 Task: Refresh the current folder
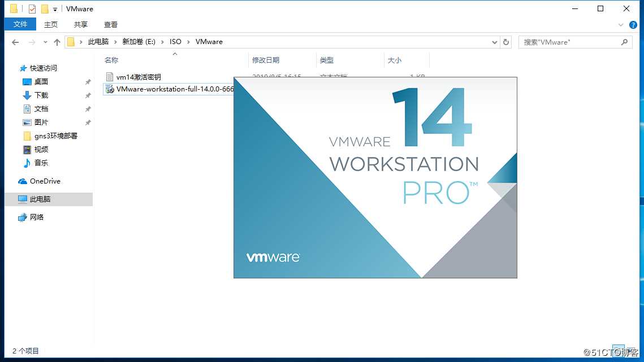point(506,42)
